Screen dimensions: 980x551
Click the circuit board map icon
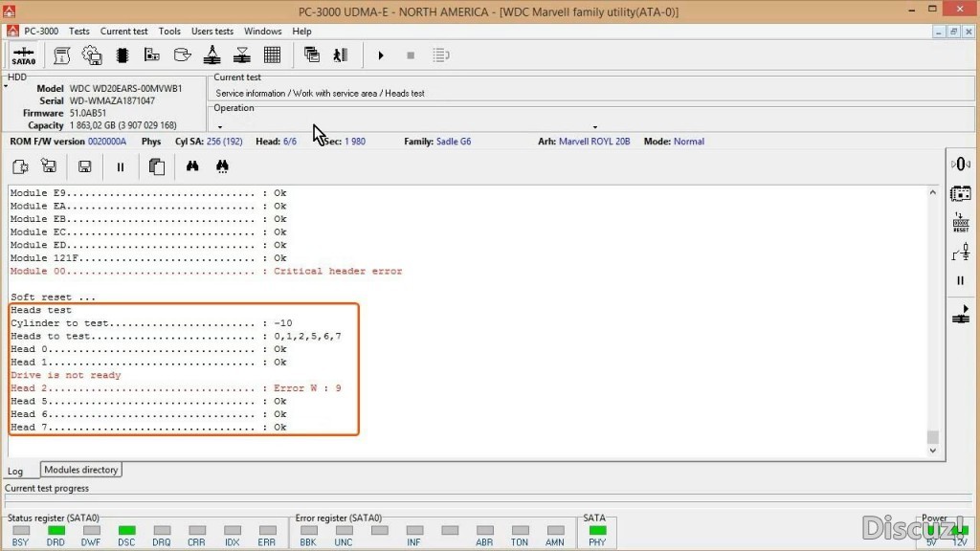(152, 55)
